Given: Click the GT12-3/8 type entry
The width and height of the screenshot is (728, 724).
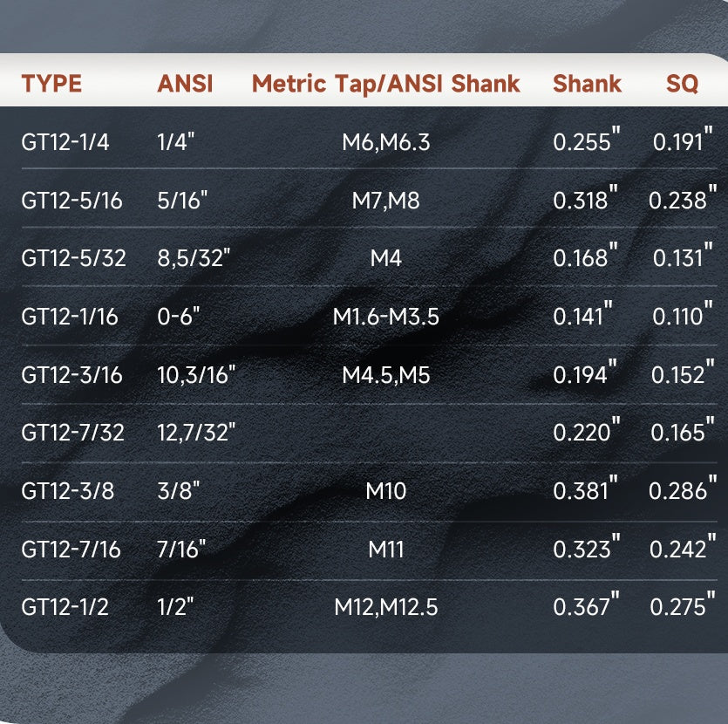Looking at the screenshot, I should tap(67, 491).
